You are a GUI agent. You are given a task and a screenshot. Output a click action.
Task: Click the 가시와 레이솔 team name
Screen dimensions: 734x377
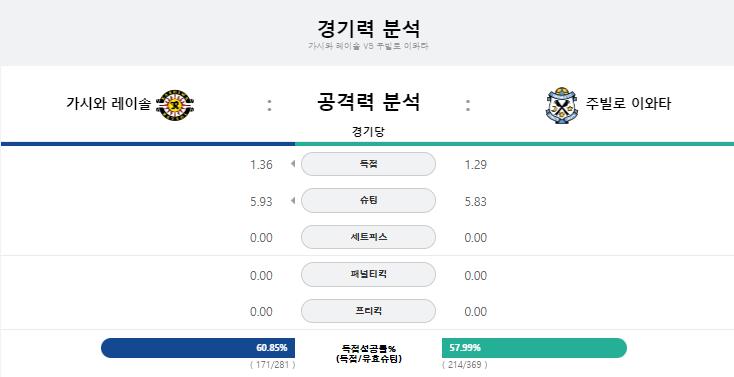109,104
